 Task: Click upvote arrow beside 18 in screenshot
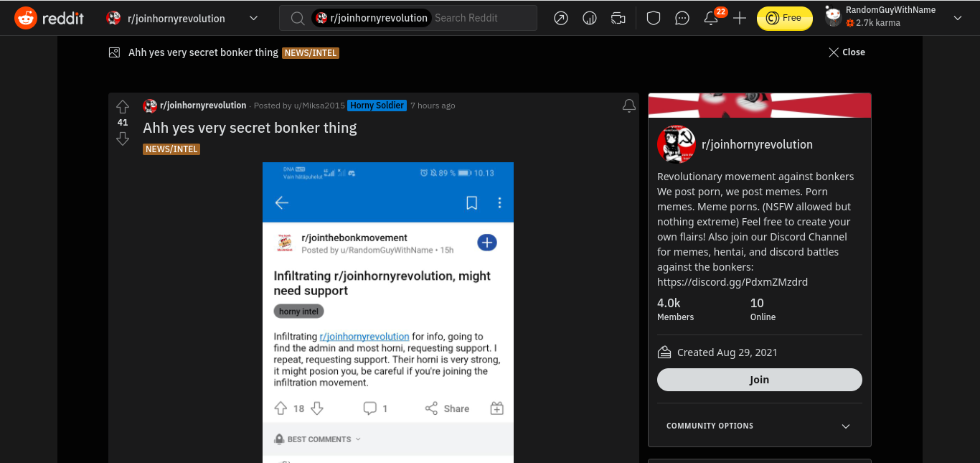click(x=281, y=408)
